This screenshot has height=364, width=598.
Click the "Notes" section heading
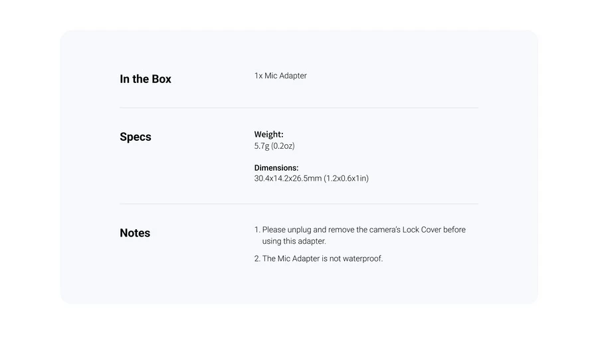coord(135,233)
